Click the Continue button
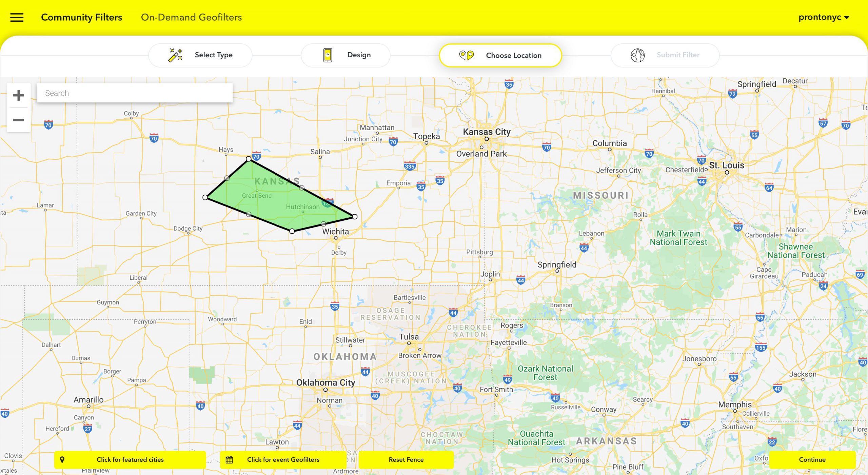The height and width of the screenshot is (475, 868). [x=812, y=460]
